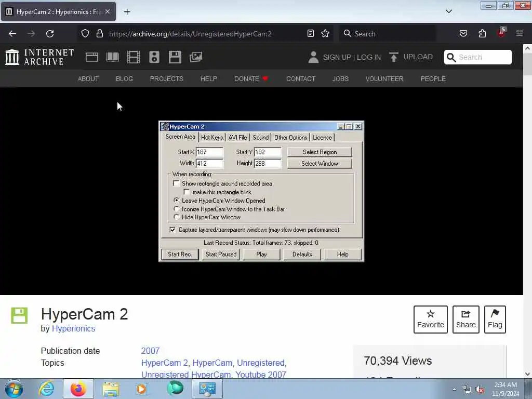
Task: Open the Internet Archive texts book icon
Action: pyautogui.click(x=113, y=57)
